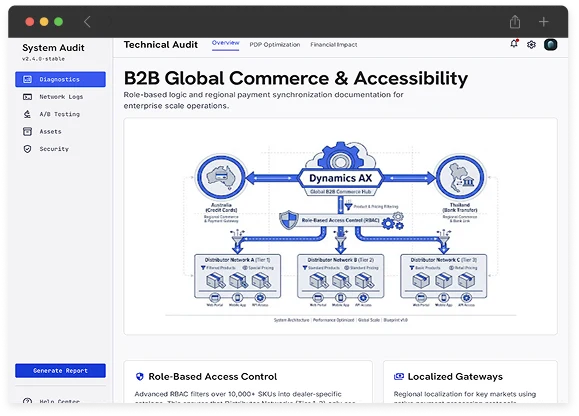This screenshot has width=579, height=416.
Task: Click the System Audit title
Action: pyautogui.click(x=53, y=48)
